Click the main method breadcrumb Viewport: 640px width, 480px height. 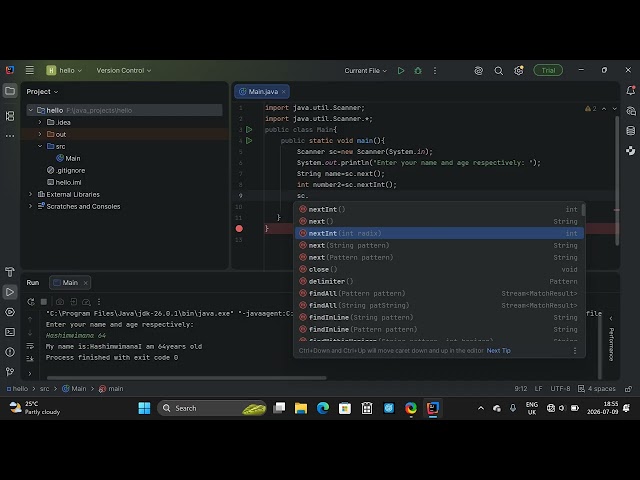click(111, 389)
